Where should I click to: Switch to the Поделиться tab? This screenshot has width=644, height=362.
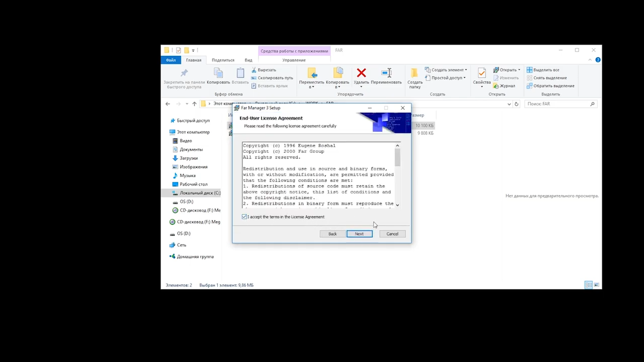pyautogui.click(x=223, y=60)
